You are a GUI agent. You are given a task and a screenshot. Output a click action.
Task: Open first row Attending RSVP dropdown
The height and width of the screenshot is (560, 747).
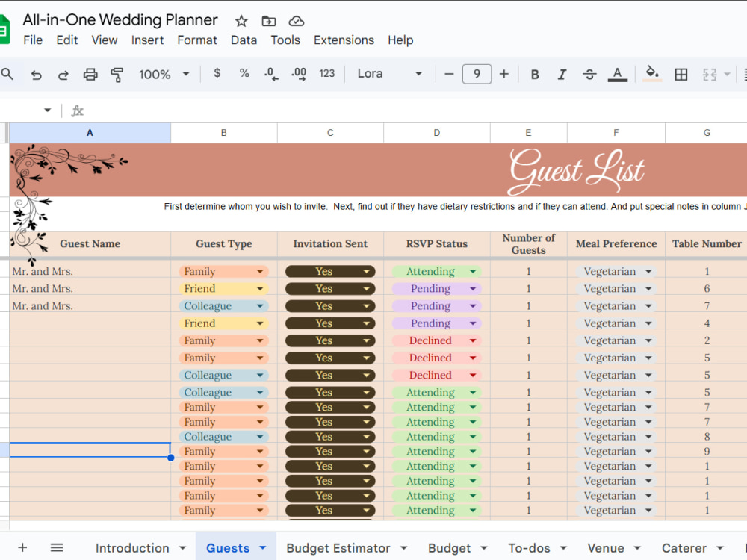pos(473,272)
